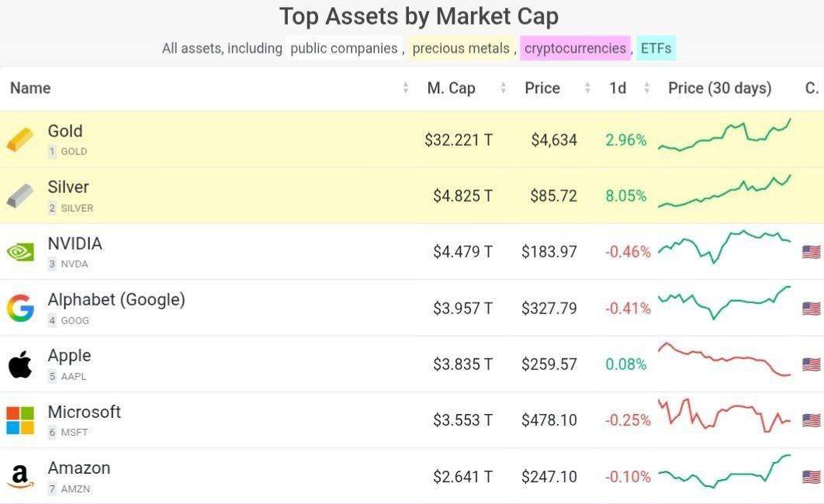Click the gold bar icon
The width and height of the screenshot is (824, 504).
click(21, 140)
